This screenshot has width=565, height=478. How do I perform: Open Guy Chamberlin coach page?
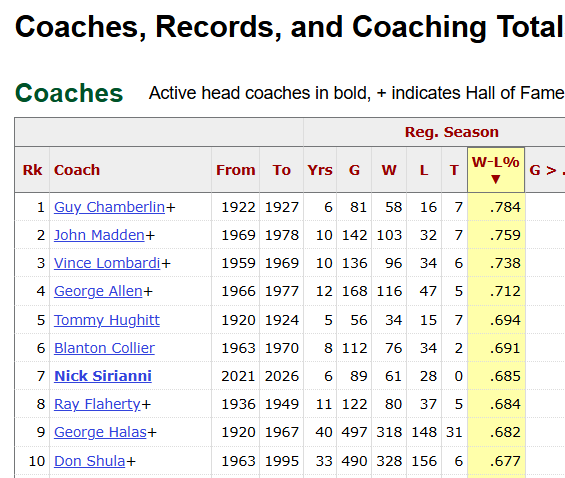click(110, 207)
